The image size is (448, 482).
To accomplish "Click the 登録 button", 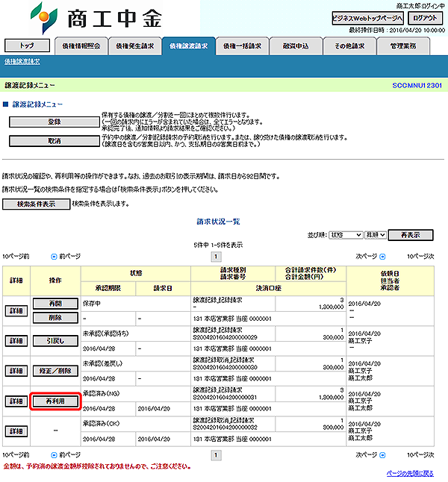I will [x=55, y=122].
